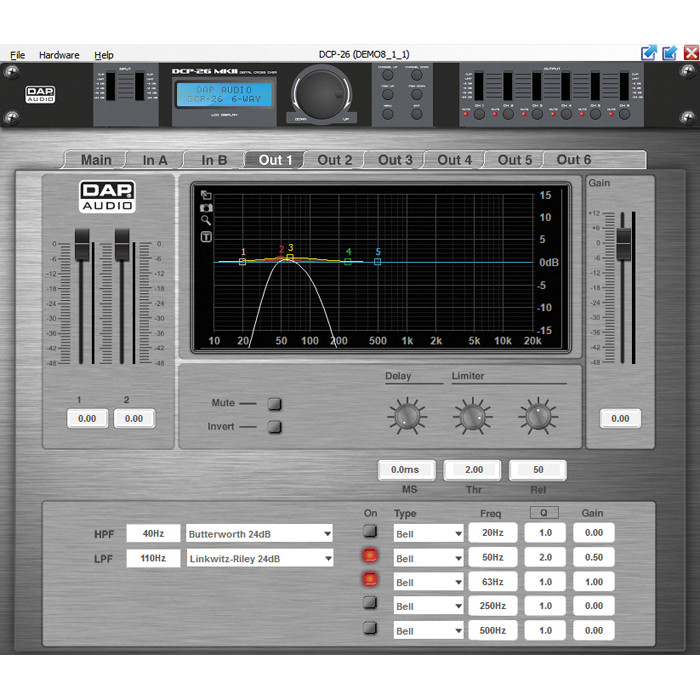The width and height of the screenshot is (700, 700).
Task: Toggle the Invert button
Action: 274,427
